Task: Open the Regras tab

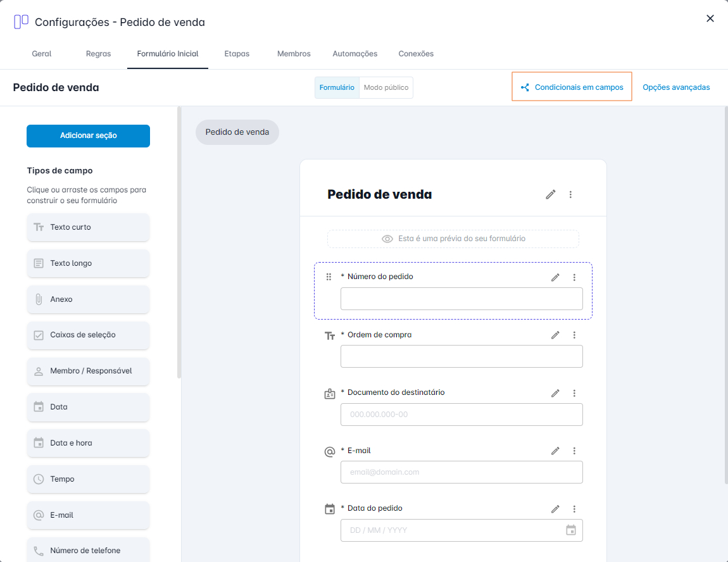Action: (x=98, y=54)
